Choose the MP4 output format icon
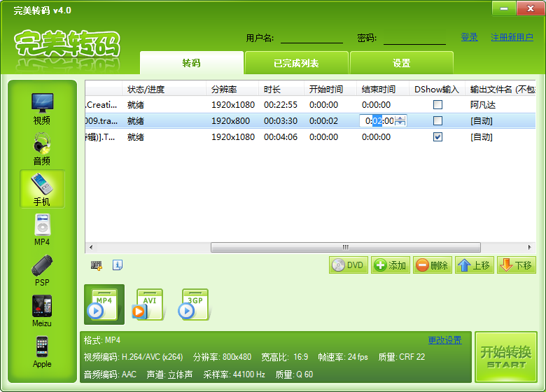This screenshot has height=392, width=546. (x=104, y=304)
